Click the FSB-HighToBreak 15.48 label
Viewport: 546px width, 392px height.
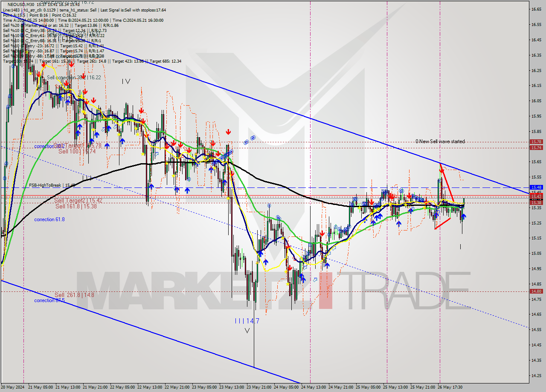pyautogui.click(x=52, y=185)
